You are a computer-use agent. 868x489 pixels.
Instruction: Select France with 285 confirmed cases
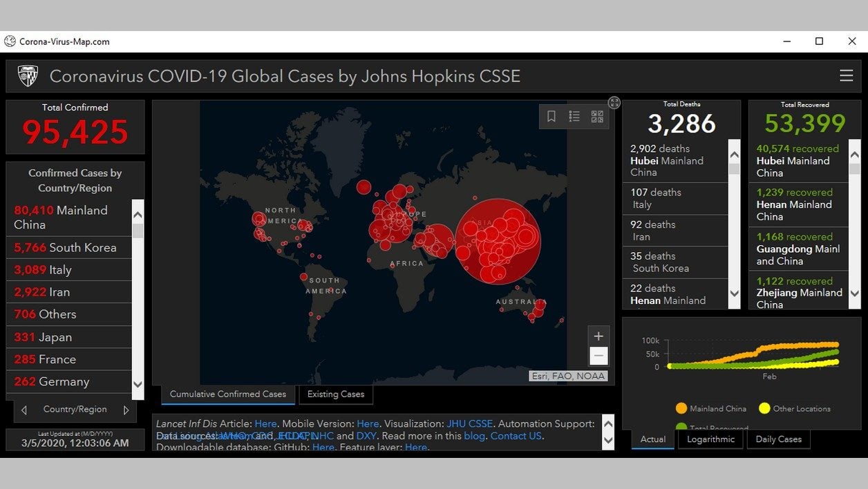tap(69, 359)
